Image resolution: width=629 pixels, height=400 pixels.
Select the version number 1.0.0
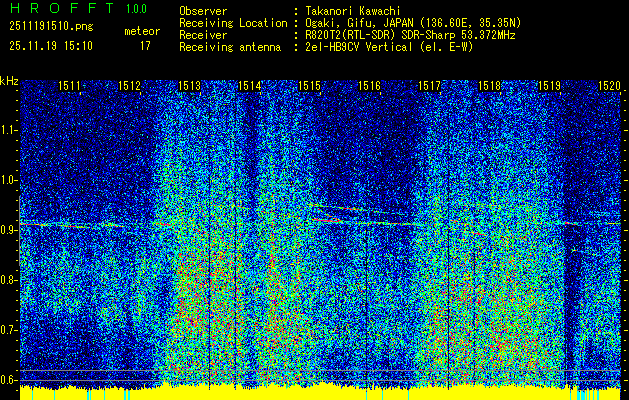[x=136, y=9]
